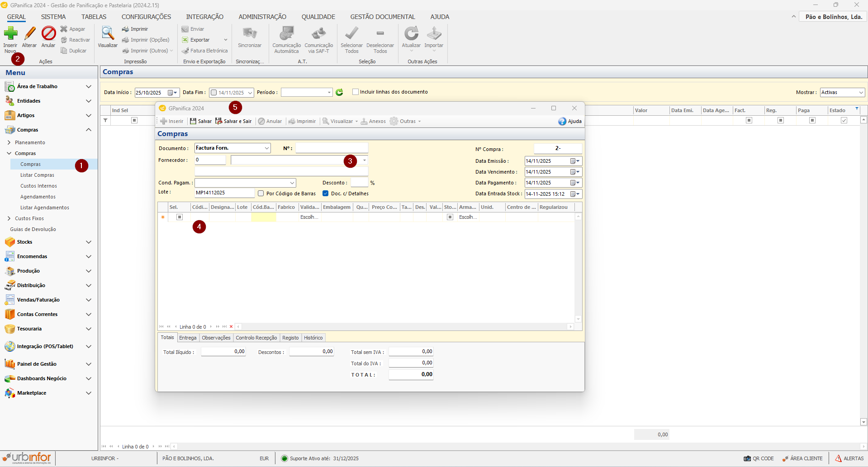Expand the Cond. Pagam. dropdown
868x467 pixels.
pyautogui.click(x=292, y=183)
